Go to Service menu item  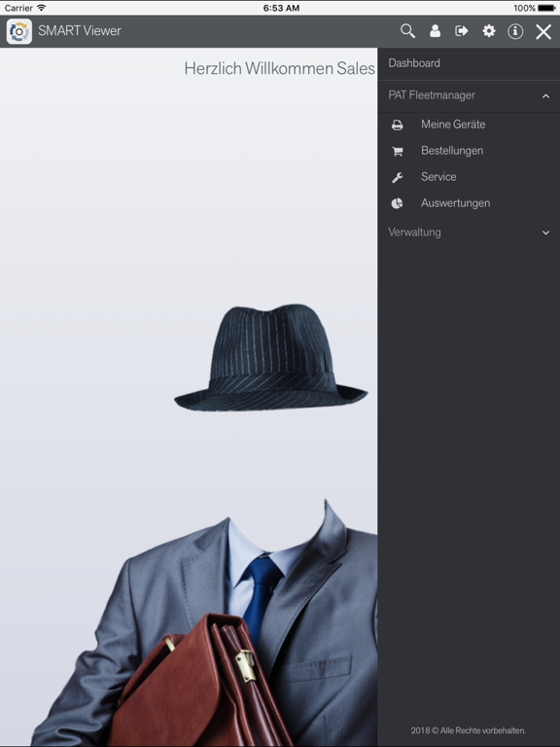pyautogui.click(x=469, y=177)
